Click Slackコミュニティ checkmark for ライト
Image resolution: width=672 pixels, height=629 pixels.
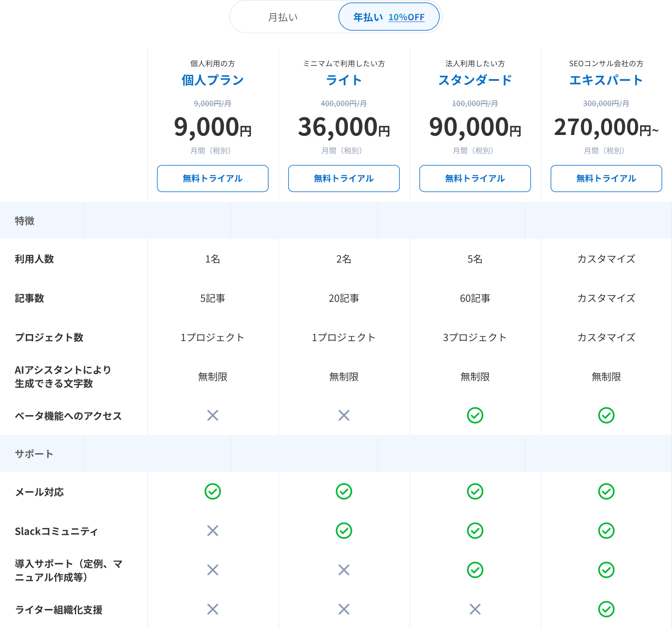click(344, 531)
